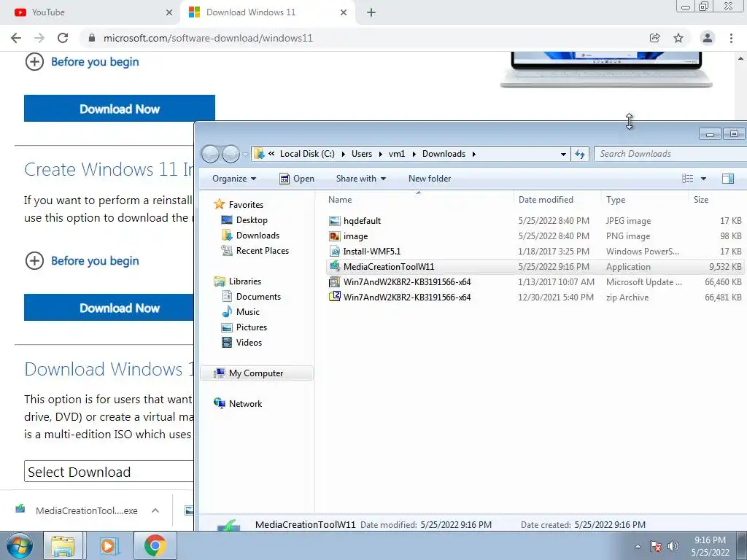747x560 pixels.
Task: Select Local Disk (C:) in breadcrumb
Action: point(307,154)
